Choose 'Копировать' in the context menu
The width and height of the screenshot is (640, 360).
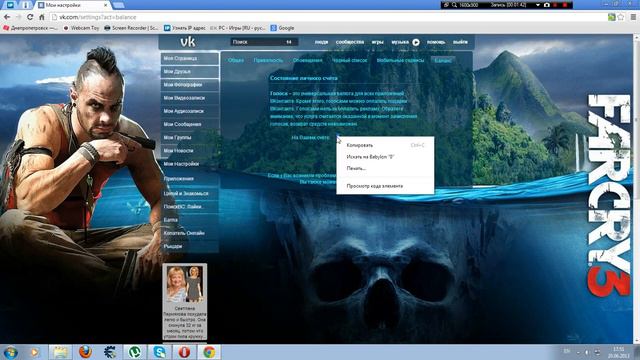[385, 145]
